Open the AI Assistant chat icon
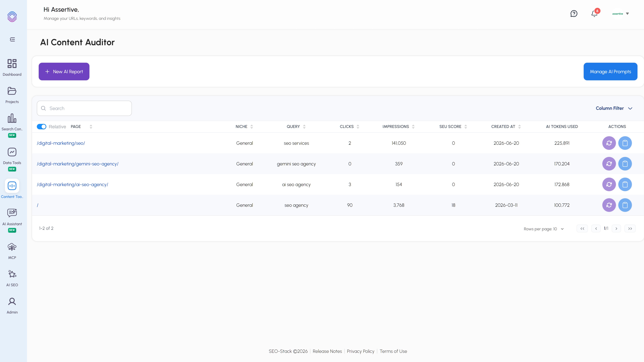Viewport: 644px width, 362px height. click(12, 213)
